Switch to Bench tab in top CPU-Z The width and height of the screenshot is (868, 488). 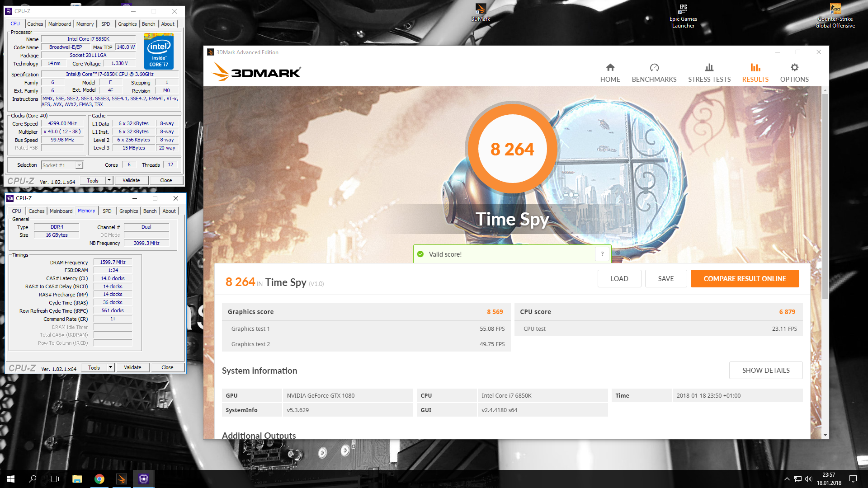pyautogui.click(x=148, y=24)
